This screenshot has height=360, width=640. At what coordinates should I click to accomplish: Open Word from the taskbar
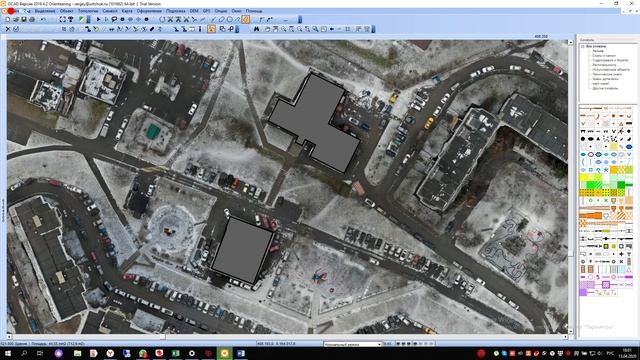pos(240,353)
